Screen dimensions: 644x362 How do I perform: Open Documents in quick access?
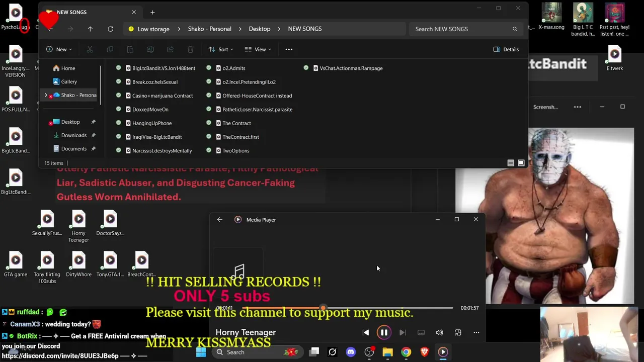[74, 149]
